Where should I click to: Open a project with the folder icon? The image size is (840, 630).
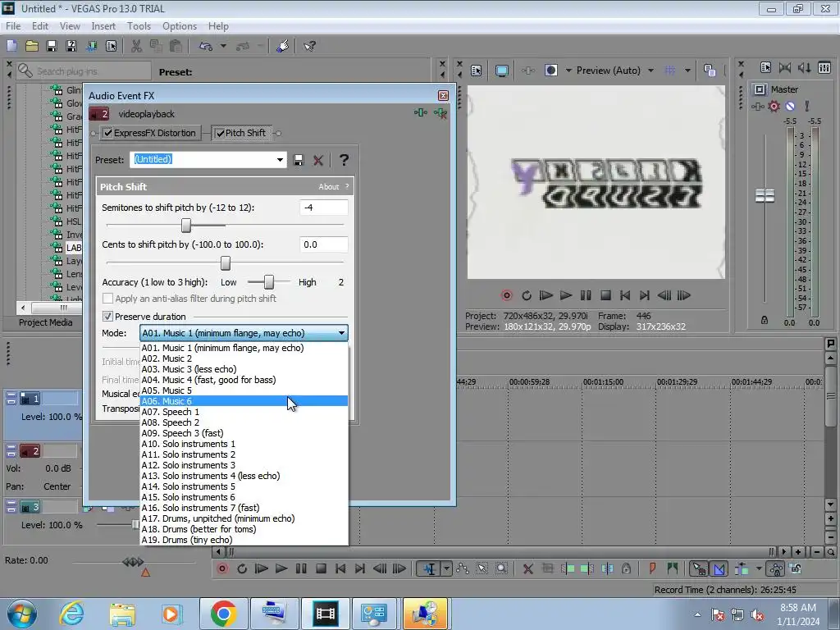point(32,46)
